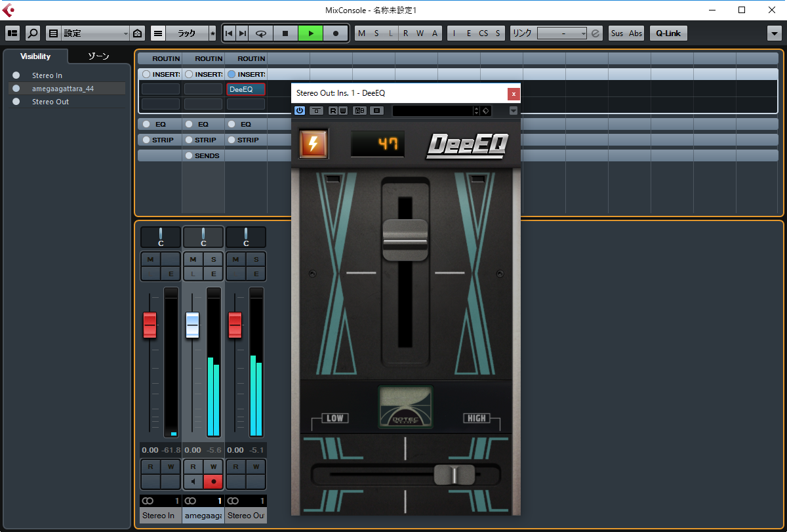This screenshot has width=787, height=532.
Task: Click the channel type filter icon
Action: click(53, 33)
